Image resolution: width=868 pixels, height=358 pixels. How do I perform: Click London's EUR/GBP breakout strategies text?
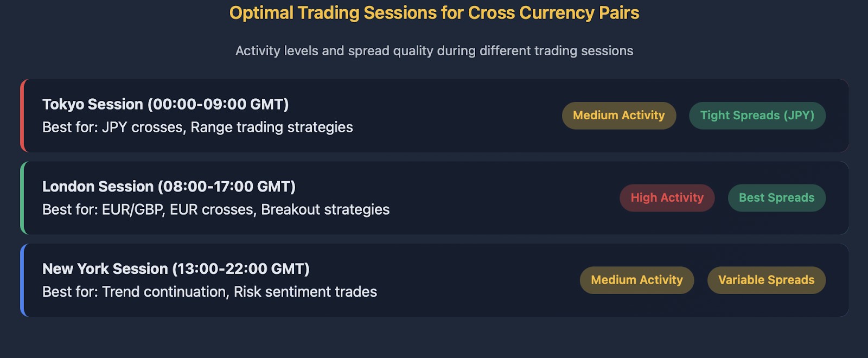pyautogui.click(x=216, y=210)
